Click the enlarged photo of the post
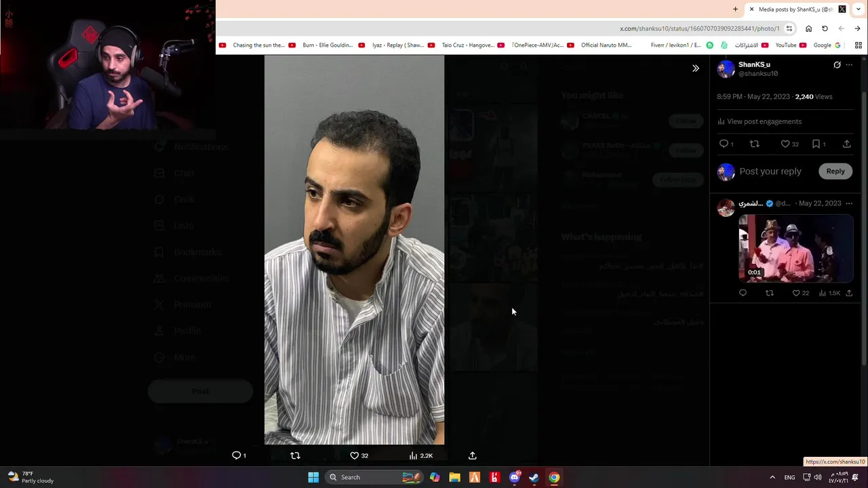 (354, 249)
